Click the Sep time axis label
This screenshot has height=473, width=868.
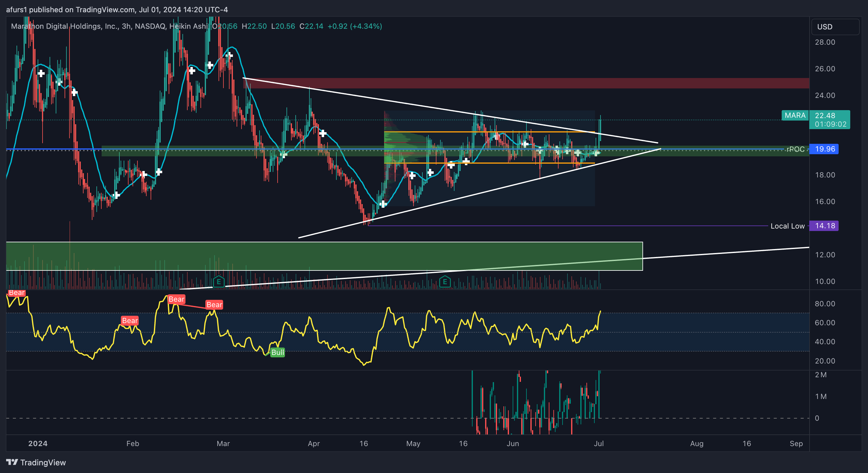coord(796,443)
